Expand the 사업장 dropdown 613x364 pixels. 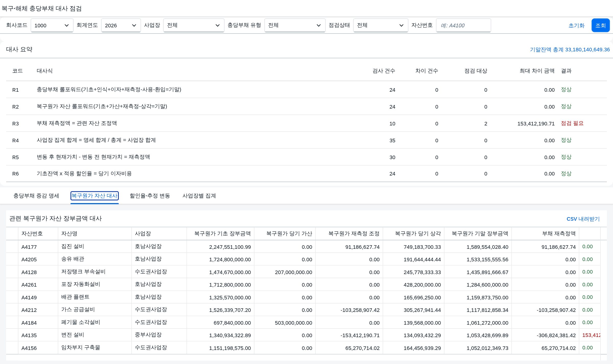[194, 25]
